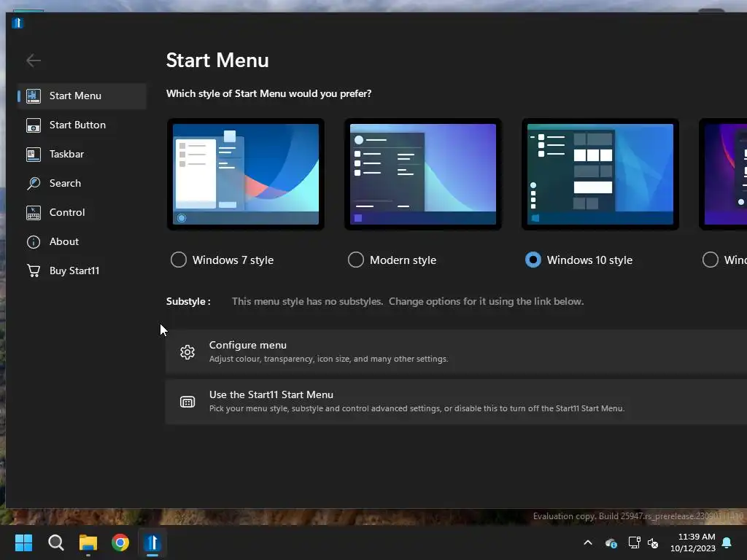Screen dimensions: 747x560
Task: Click the Buy Start11 cart icon
Action: (x=34, y=271)
